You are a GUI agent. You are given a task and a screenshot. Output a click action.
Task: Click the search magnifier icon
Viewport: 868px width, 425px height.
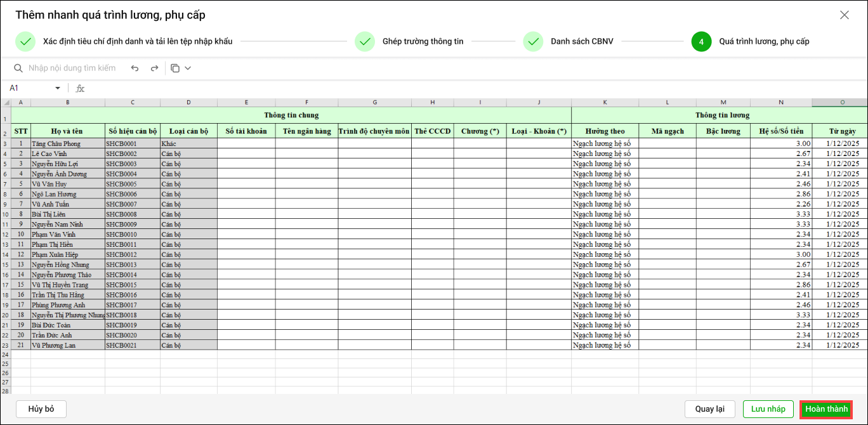pos(18,68)
